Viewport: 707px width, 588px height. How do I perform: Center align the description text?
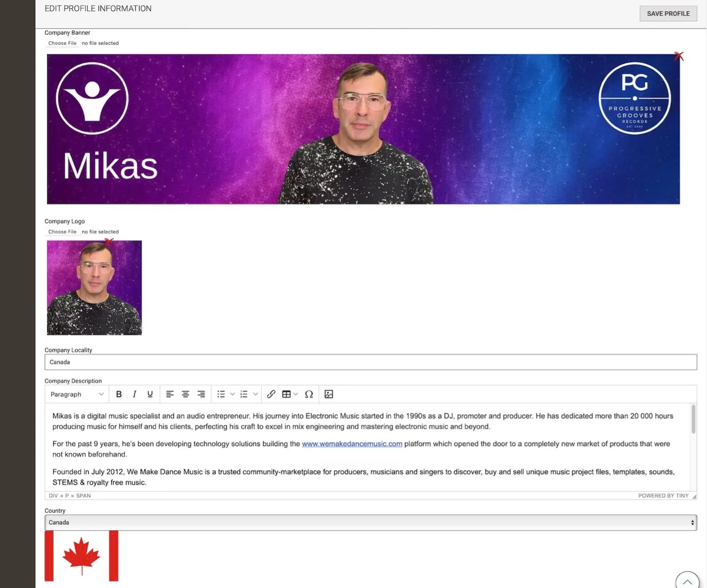[185, 394]
